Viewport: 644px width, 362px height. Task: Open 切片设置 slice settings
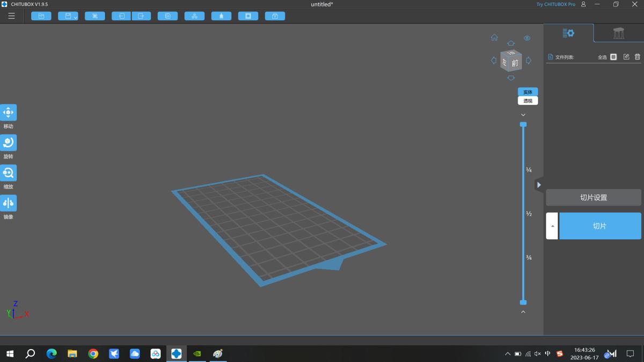pos(593,197)
